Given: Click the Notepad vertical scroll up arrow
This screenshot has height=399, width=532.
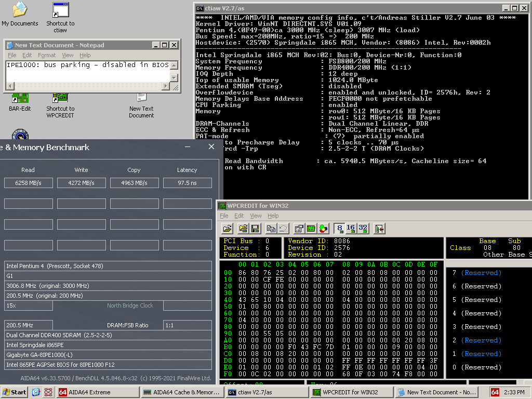Looking at the screenshot, I should (174, 65).
